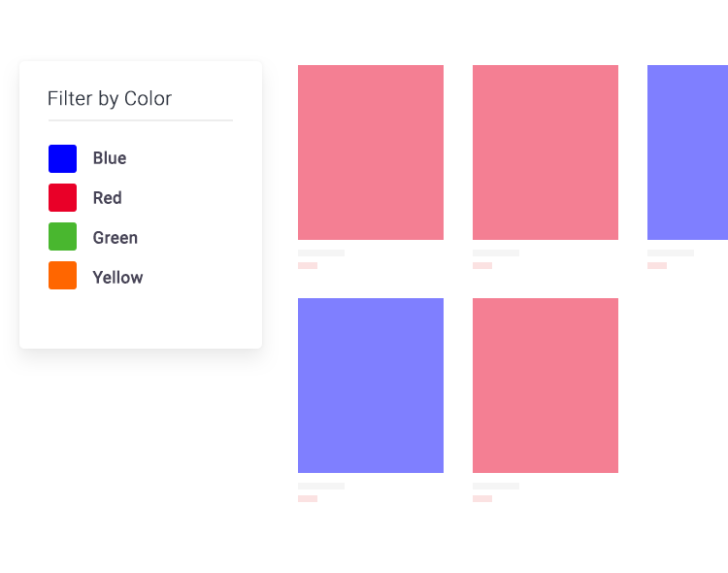Choose the orange swatch beside Yellow
Viewport: 728px width, 573px height.
point(62,276)
